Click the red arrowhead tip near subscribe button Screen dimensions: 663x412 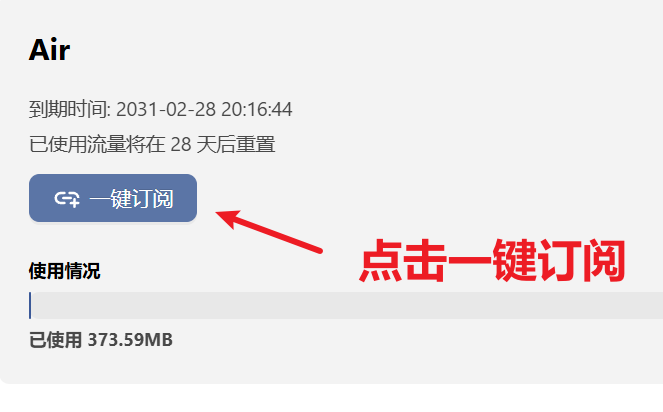point(227,217)
